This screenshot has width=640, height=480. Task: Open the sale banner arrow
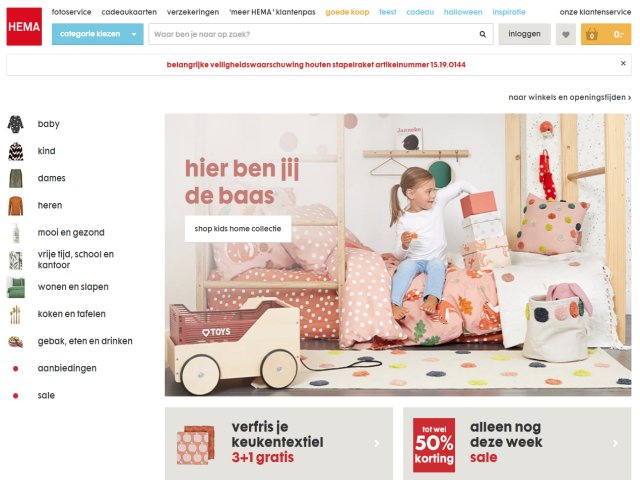point(615,443)
